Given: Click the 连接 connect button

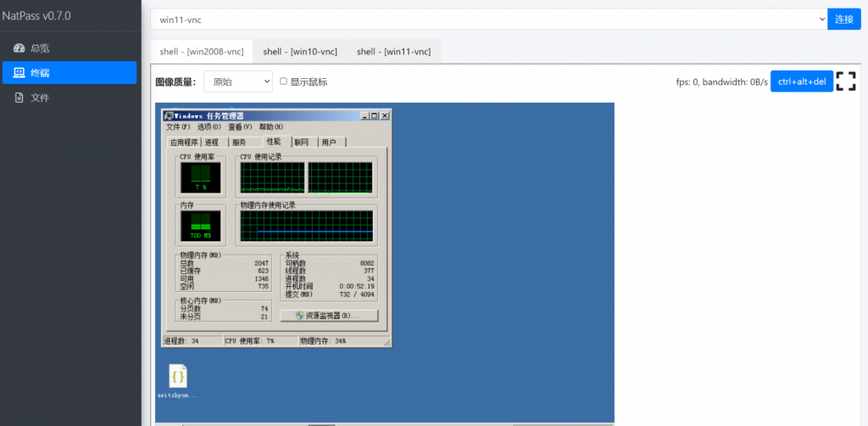Looking at the screenshot, I should 844,20.
